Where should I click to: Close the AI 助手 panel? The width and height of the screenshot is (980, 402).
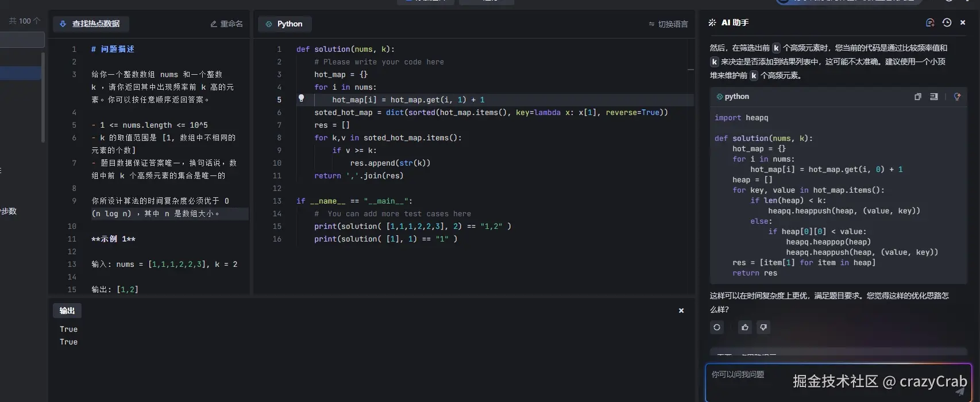click(x=963, y=22)
